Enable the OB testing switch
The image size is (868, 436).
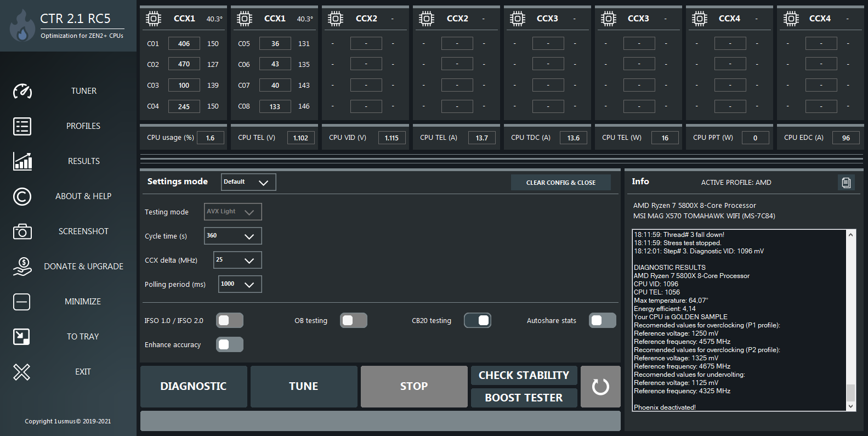pyautogui.click(x=354, y=320)
